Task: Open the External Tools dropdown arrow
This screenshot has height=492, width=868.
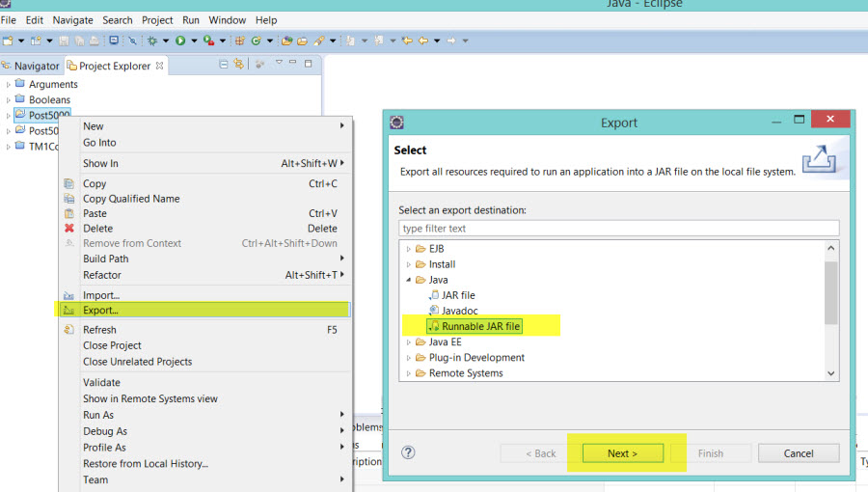Action: (x=222, y=41)
